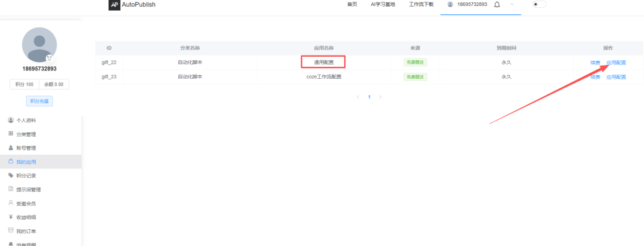The width and height of the screenshot is (644, 246).
Task: Click the 到期时间 column header
Action: coord(506,48)
